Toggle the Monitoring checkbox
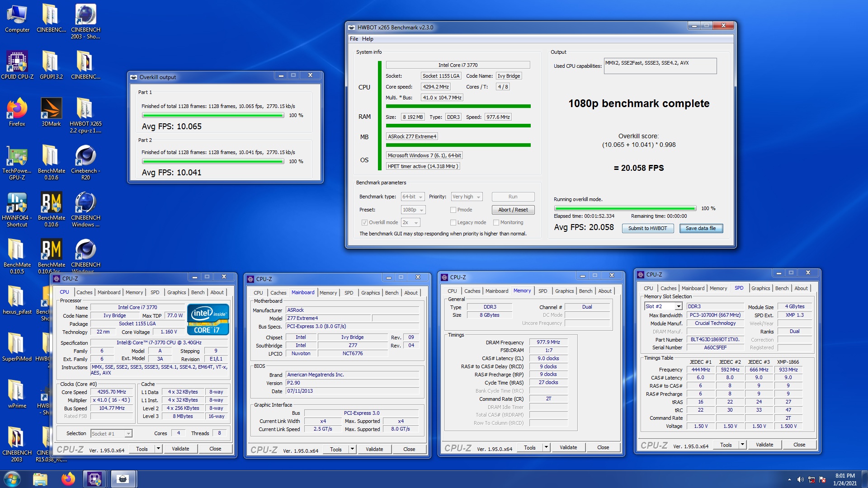Viewport: 868px width, 488px height. coord(496,222)
